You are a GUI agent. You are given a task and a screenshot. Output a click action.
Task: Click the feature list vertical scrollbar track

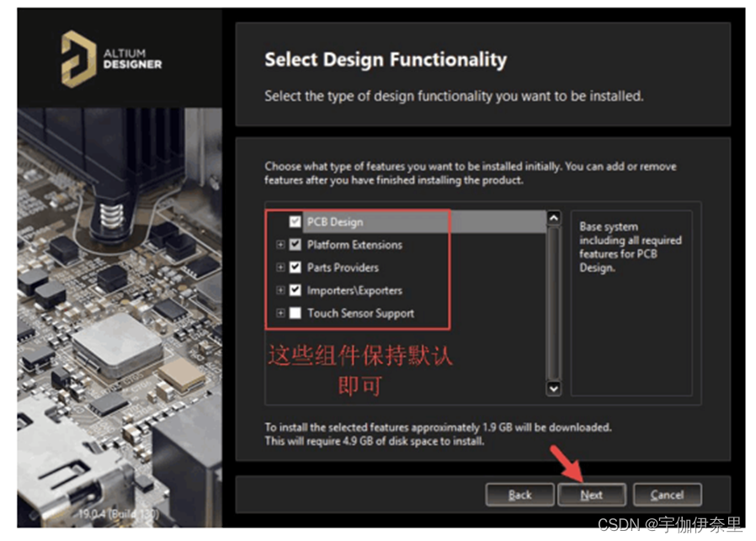pos(554,304)
